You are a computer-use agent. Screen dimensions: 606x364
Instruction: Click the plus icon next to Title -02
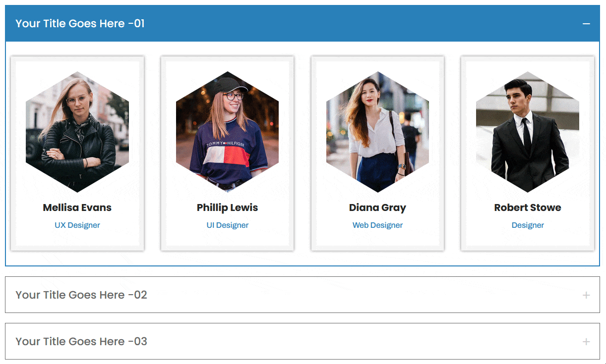click(x=586, y=294)
